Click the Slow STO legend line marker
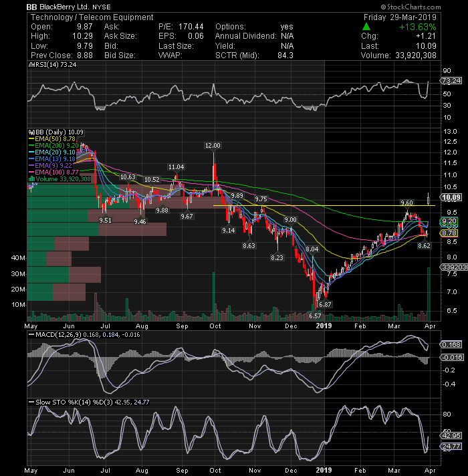This screenshot has width=468, height=476. pyautogui.click(x=31, y=402)
